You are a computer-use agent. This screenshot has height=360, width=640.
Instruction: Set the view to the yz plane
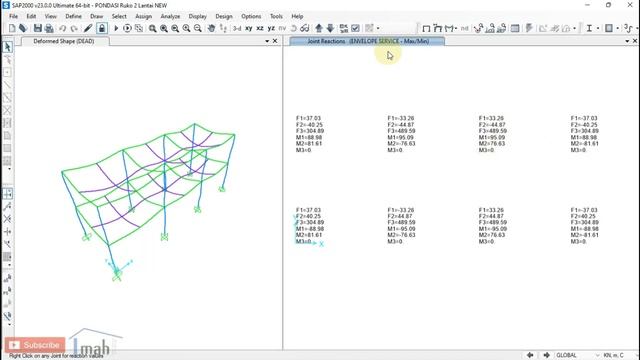tap(271, 28)
